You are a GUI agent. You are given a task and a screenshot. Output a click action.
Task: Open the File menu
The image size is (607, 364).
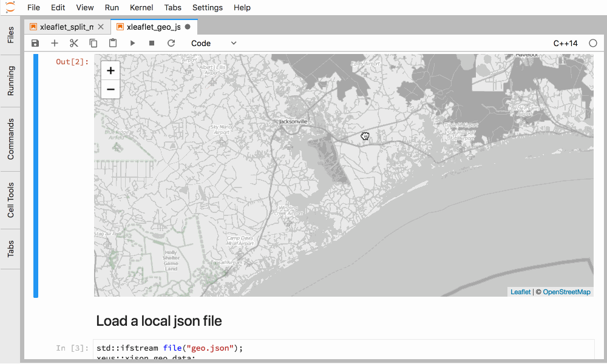(33, 7)
